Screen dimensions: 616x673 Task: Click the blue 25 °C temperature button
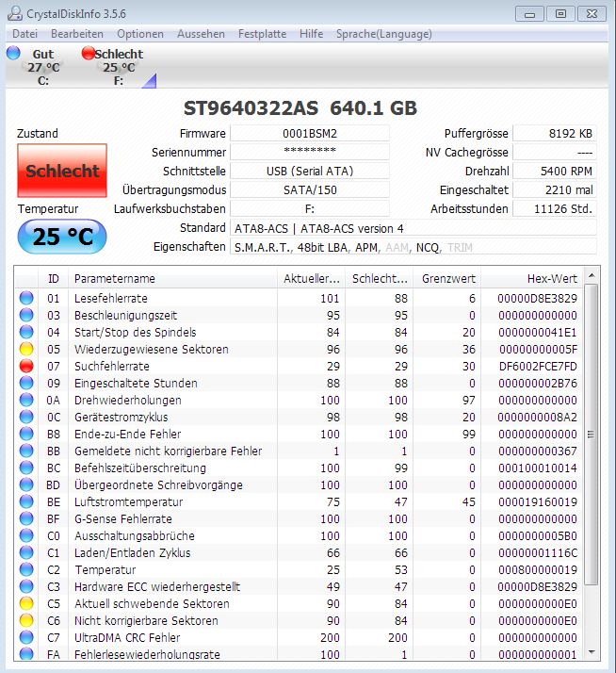[x=62, y=237]
